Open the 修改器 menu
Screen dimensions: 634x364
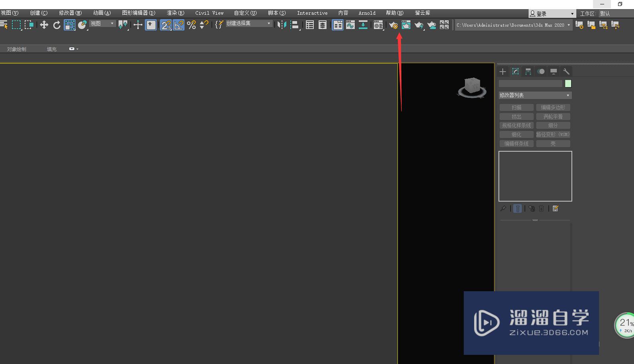click(70, 13)
